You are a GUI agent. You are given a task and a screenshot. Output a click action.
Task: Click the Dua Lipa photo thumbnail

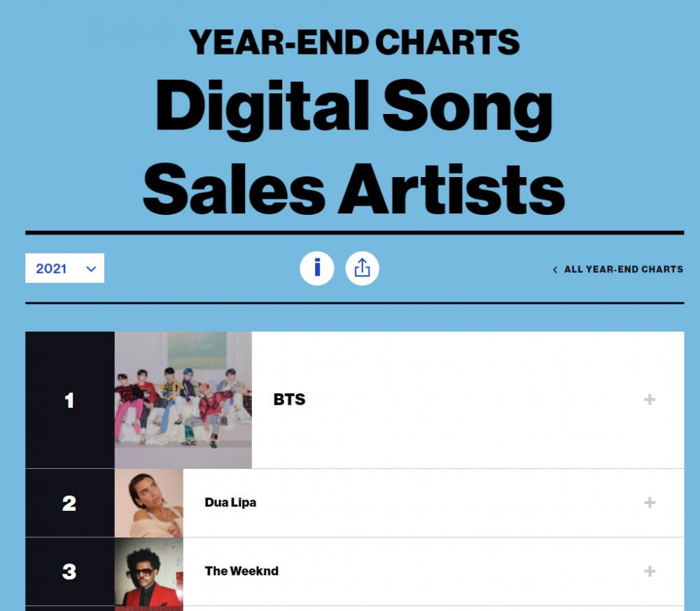coord(148,503)
